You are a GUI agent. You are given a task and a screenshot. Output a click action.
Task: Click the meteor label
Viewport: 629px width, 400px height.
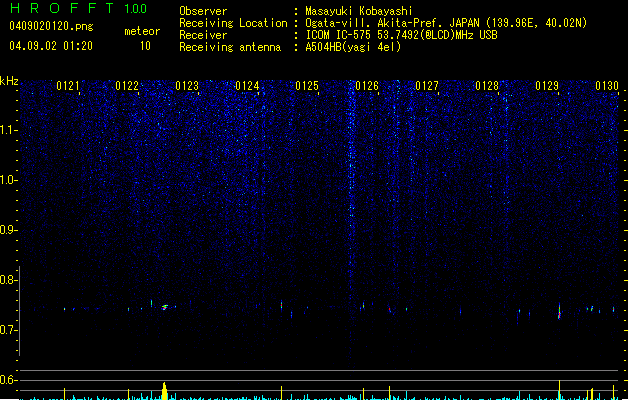tap(142, 31)
